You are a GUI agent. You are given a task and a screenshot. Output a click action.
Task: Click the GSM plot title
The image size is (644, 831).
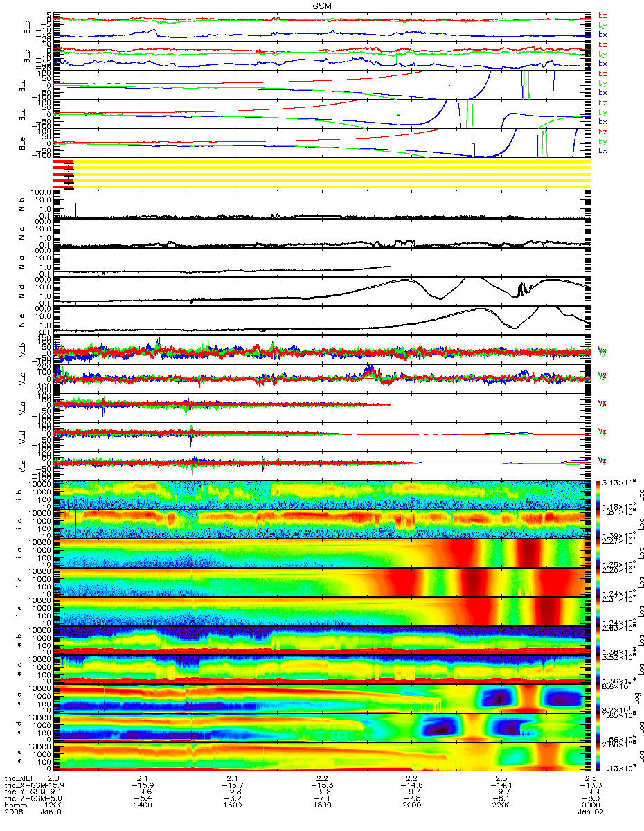tap(321, 6)
